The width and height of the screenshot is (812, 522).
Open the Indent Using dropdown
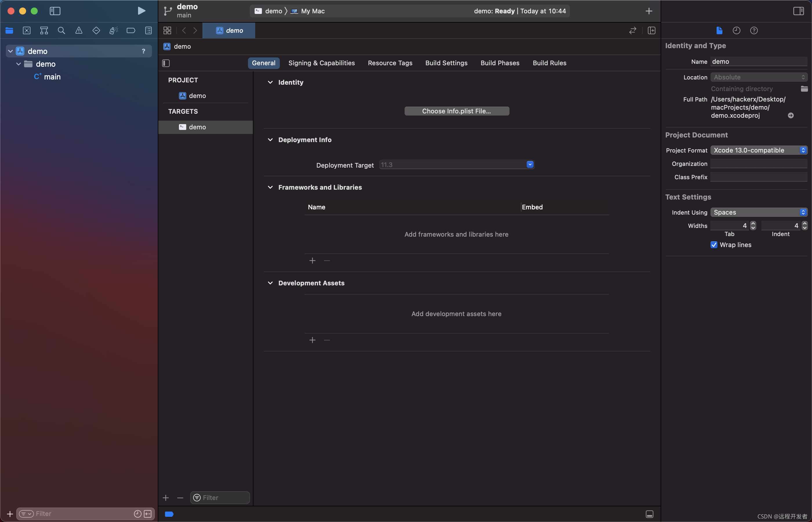[759, 212]
